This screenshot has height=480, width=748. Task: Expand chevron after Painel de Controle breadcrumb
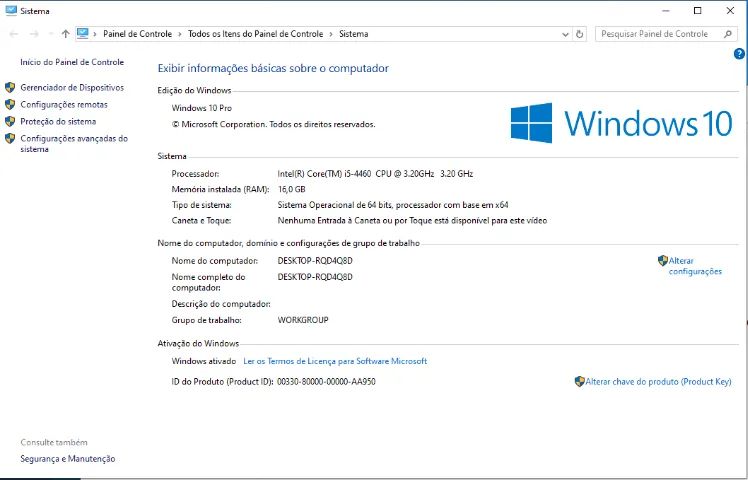[180, 34]
